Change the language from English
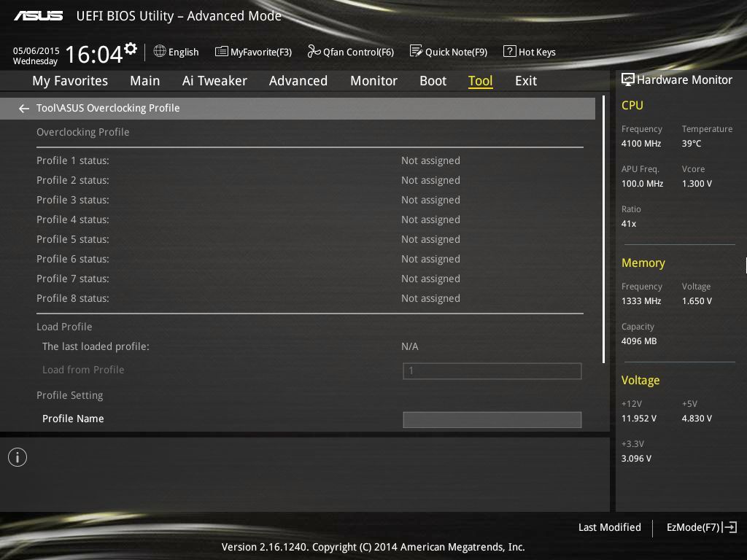The height and width of the screenshot is (560, 747). [183, 52]
